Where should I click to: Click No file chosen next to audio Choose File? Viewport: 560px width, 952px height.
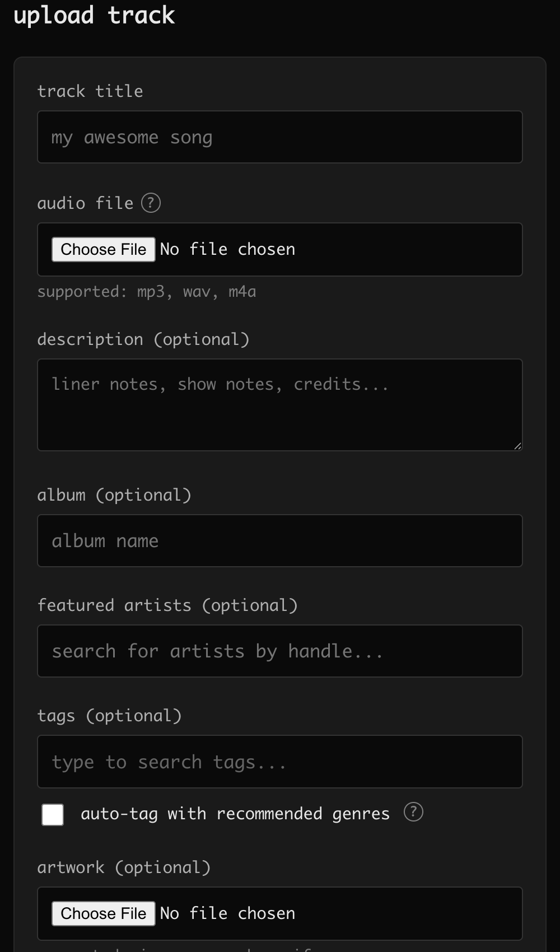[x=227, y=249]
